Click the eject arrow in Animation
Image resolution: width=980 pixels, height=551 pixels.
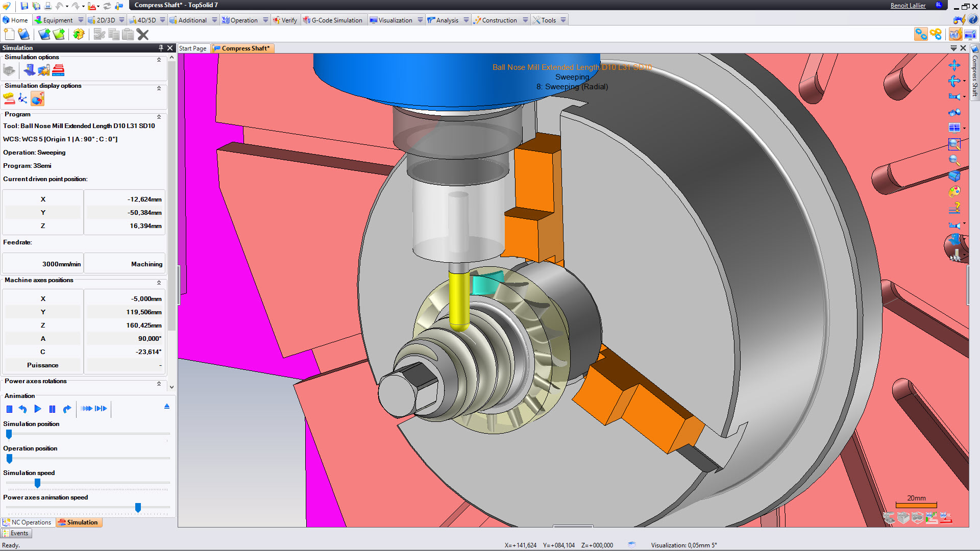coord(167,407)
